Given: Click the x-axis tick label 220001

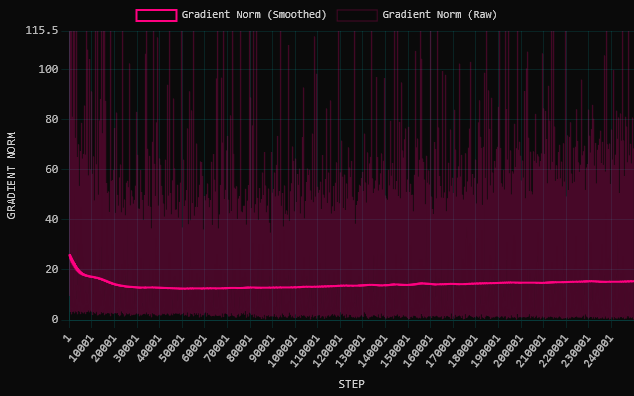Looking at the screenshot, I should (x=554, y=351).
